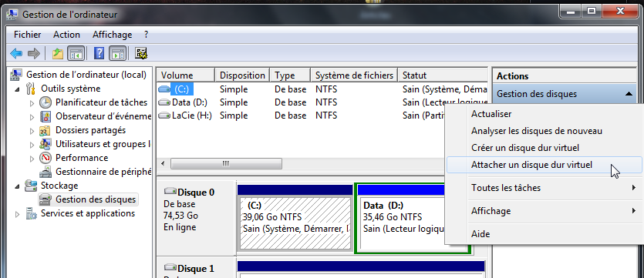
Task: Click the (C:) volume drive icon
Action: click(x=164, y=89)
